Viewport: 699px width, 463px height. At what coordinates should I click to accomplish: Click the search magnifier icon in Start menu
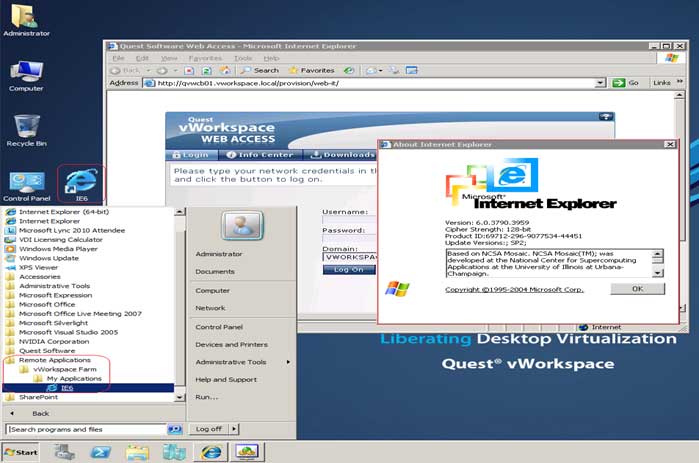[175, 429]
